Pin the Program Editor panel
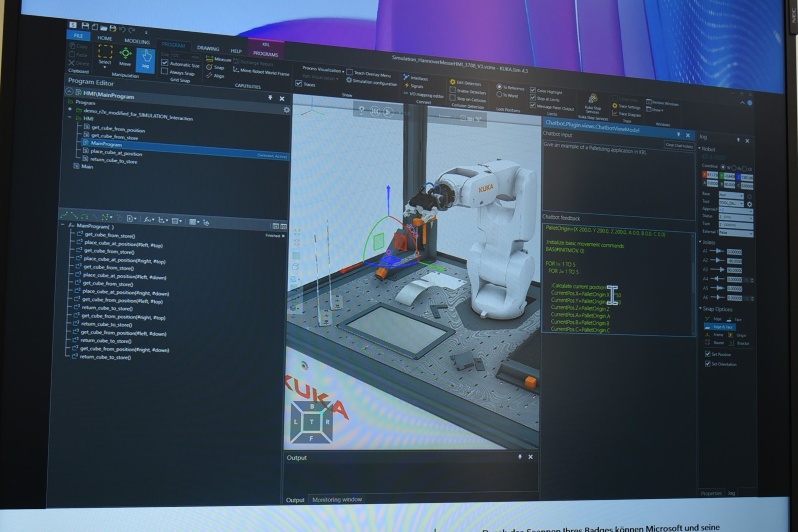The height and width of the screenshot is (532, 798). click(270, 98)
